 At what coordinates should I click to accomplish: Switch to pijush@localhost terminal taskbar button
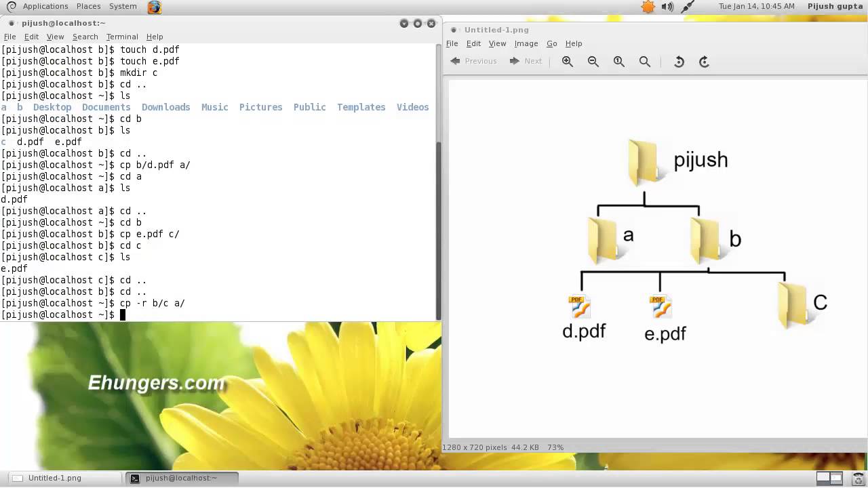point(182,478)
